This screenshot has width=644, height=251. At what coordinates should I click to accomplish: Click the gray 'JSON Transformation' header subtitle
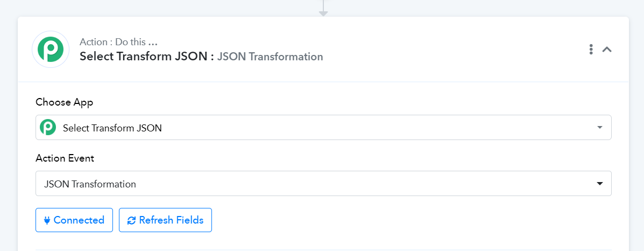(x=270, y=57)
